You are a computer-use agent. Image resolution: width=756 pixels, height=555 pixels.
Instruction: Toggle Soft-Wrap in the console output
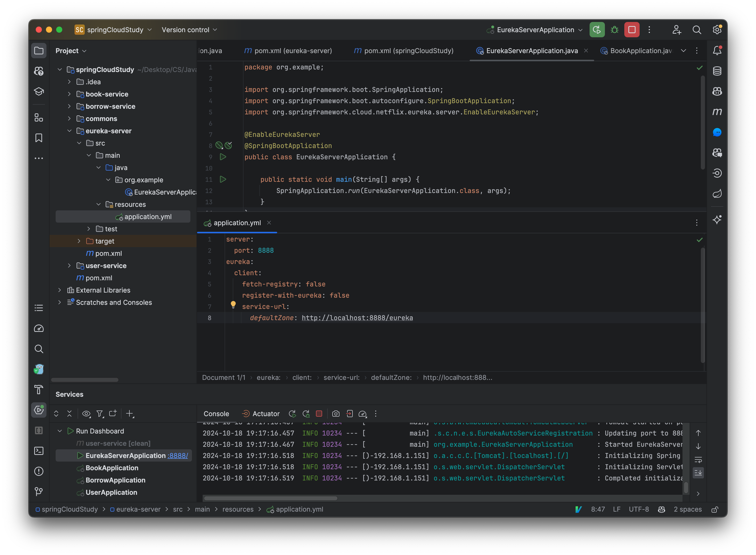(x=699, y=460)
